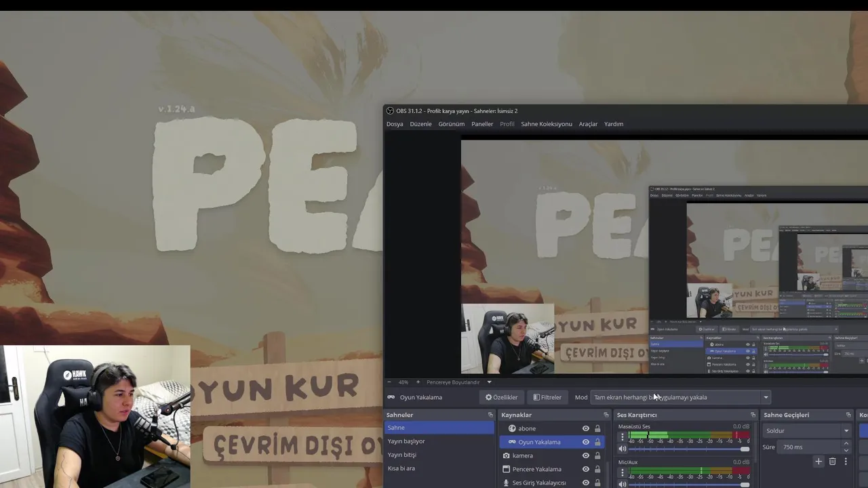Screen dimensions: 868x488
Task: Select the Yayın bitişi scene
Action: click(x=439, y=455)
